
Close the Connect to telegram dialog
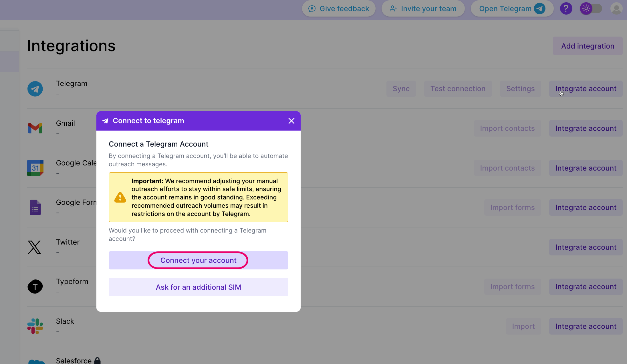pos(291,121)
